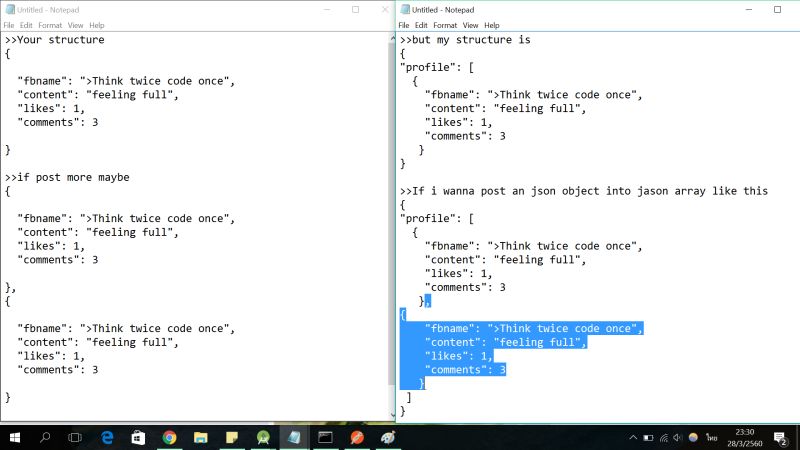Click the '>>but my structure is' line
Screen dimensions: 800x450
[465, 40]
